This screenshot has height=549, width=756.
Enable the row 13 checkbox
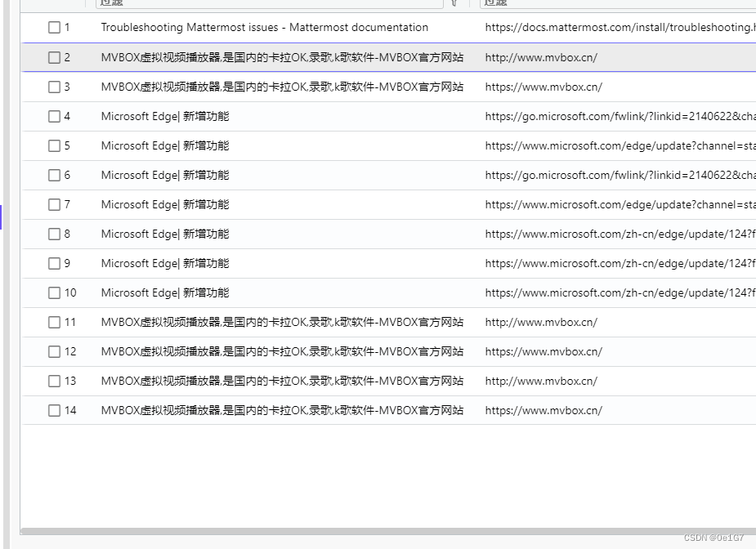[54, 382]
